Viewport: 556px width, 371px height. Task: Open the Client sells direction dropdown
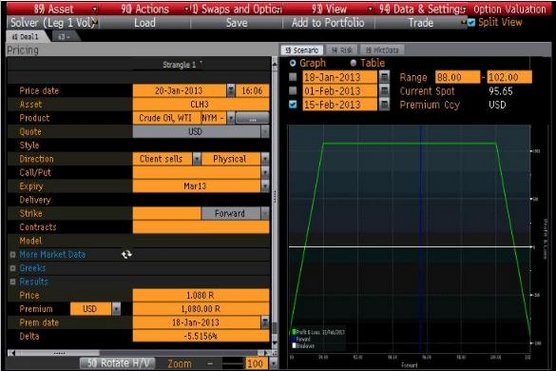click(197, 159)
